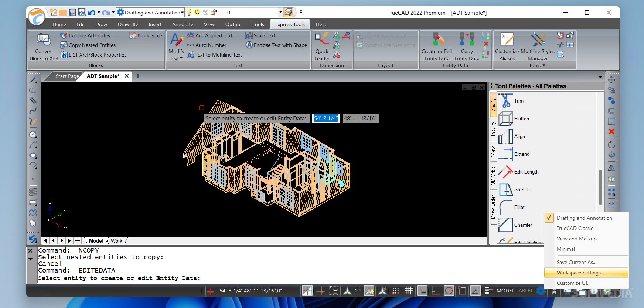Screen dimensions: 644x308
Task: Toggle MODEL space button in status bar
Action: coord(505,291)
